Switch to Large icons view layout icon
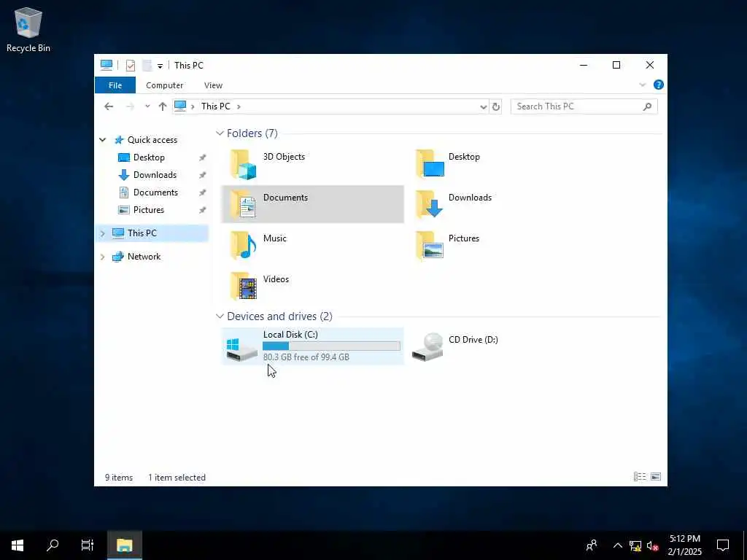This screenshot has width=747, height=560. pos(656,477)
